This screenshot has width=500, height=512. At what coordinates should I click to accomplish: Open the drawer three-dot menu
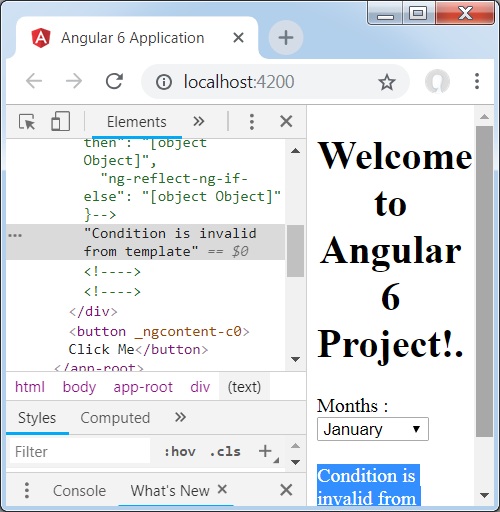27,490
